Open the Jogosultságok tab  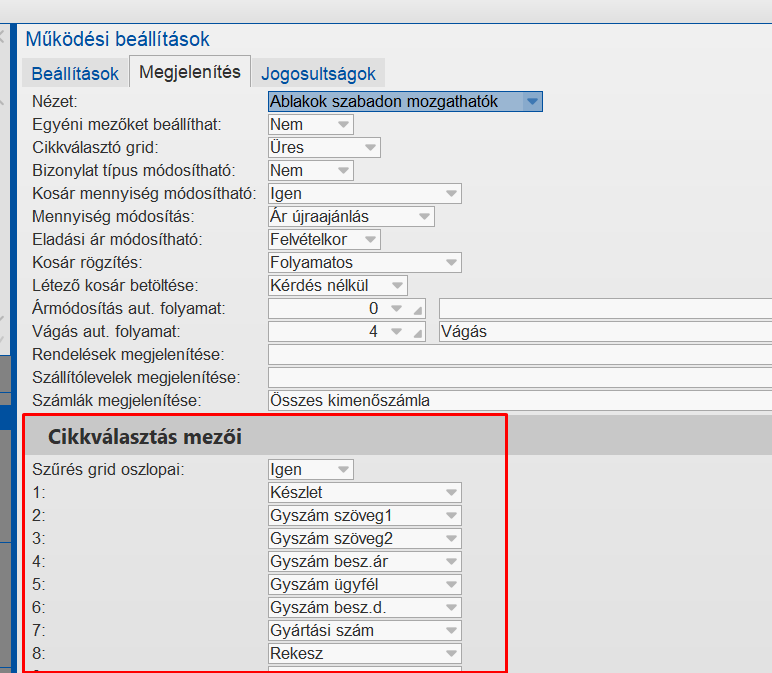(x=318, y=73)
